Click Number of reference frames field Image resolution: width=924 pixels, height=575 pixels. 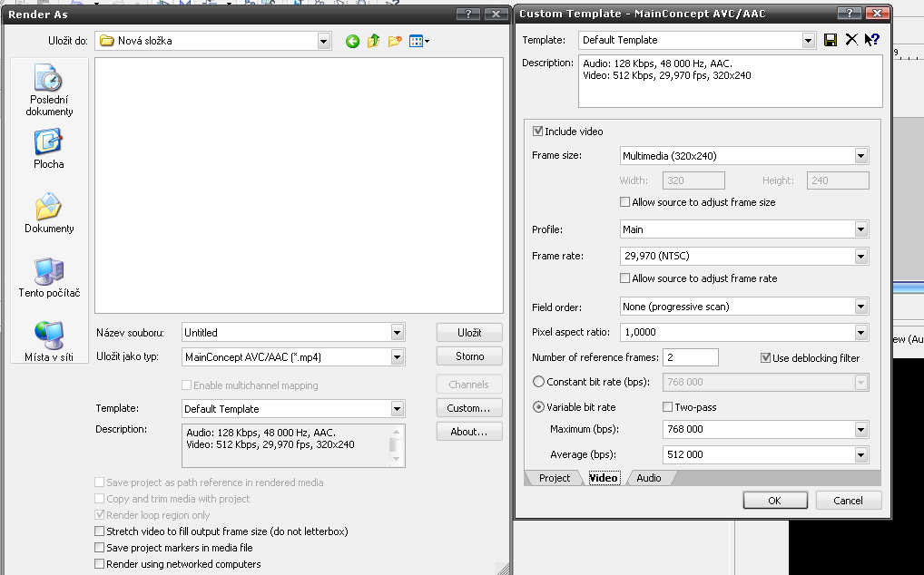(691, 357)
